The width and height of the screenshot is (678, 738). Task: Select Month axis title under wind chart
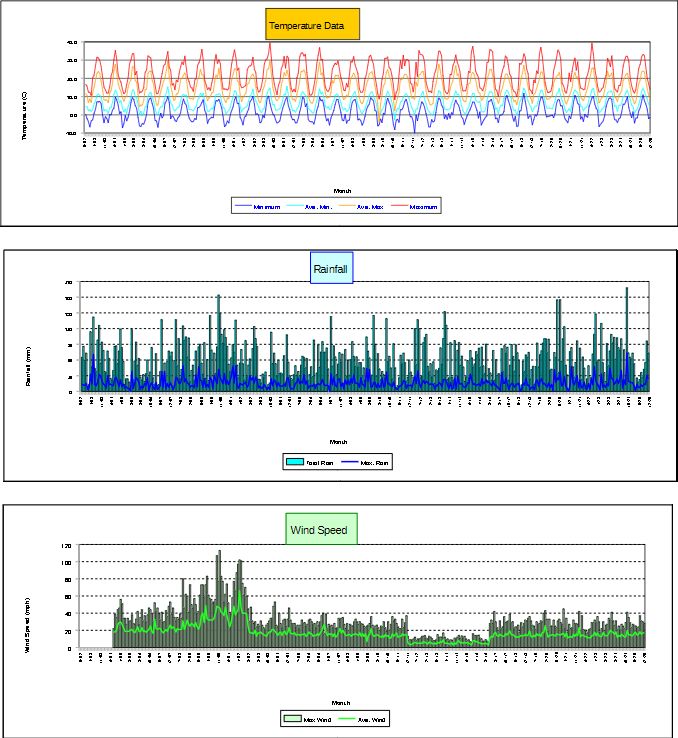pyautogui.click(x=341, y=702)
